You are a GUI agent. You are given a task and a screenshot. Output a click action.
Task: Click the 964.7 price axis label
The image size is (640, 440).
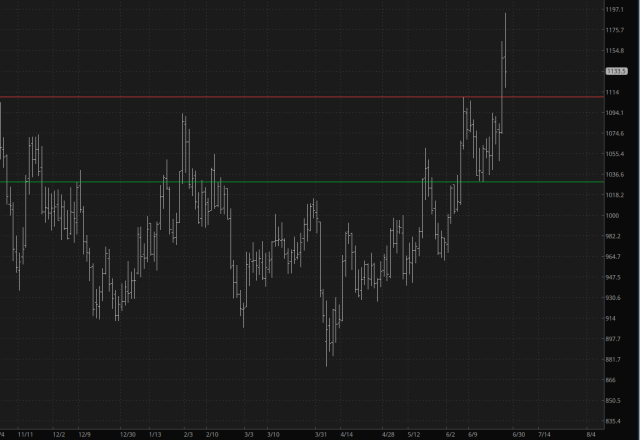(x=615, y=257)
